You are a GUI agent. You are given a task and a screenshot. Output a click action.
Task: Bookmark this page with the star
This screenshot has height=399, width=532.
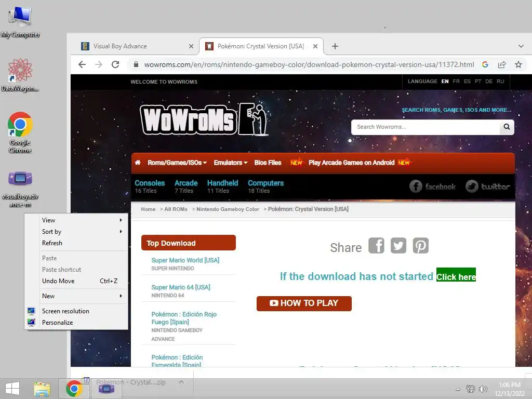coord(518,64)
